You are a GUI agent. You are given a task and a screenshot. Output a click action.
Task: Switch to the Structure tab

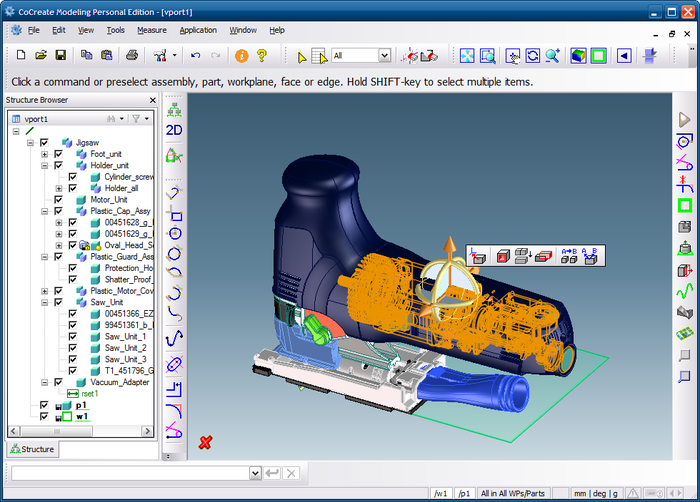pos(33,449)
